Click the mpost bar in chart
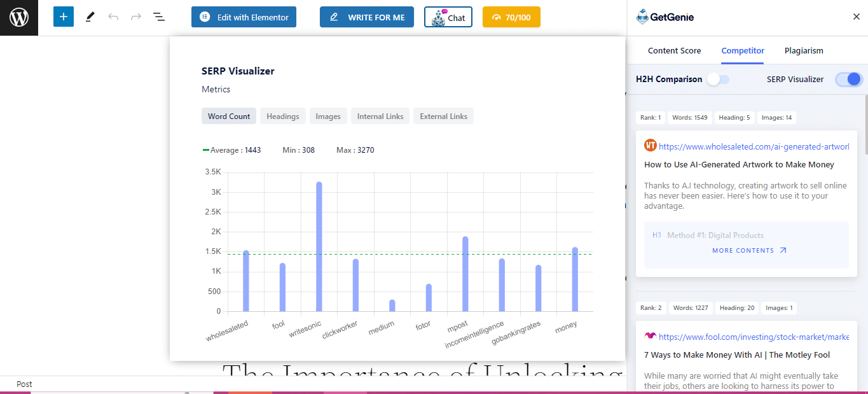This screenshot has height=394, width=868. click(x=465, y=274)
